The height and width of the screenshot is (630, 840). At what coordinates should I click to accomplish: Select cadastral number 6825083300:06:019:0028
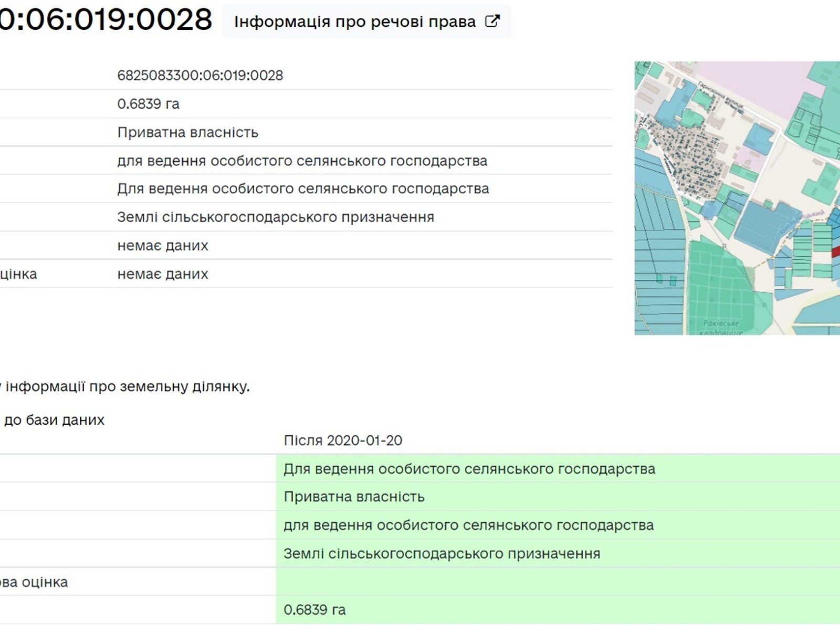coord(200,76)
